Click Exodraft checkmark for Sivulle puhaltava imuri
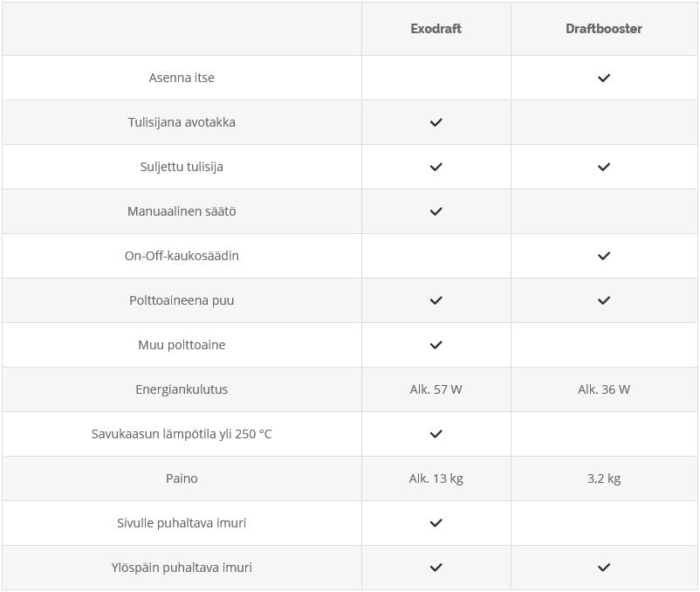Screen dimensions: 700x592 pos(436,523)
